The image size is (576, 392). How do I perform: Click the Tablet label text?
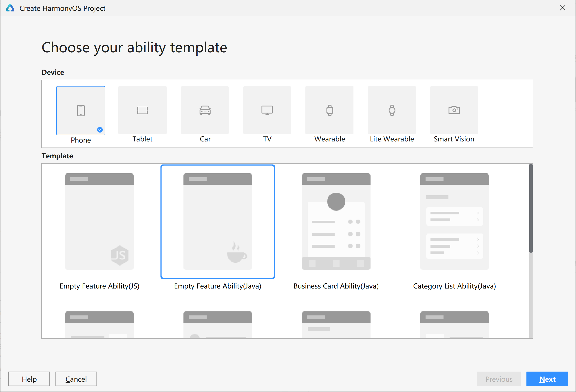(143, 139)
